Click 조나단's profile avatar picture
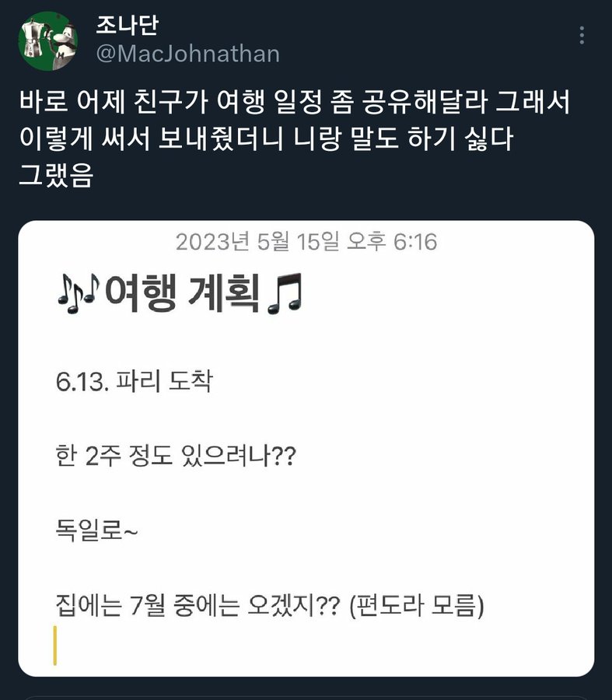Screen dimensions: 612x700 [48, 40]
